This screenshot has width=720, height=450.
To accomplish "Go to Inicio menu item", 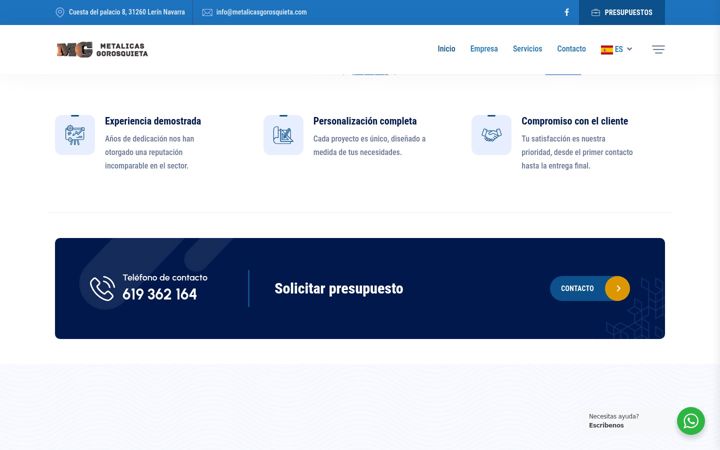I will pos(446,49).
